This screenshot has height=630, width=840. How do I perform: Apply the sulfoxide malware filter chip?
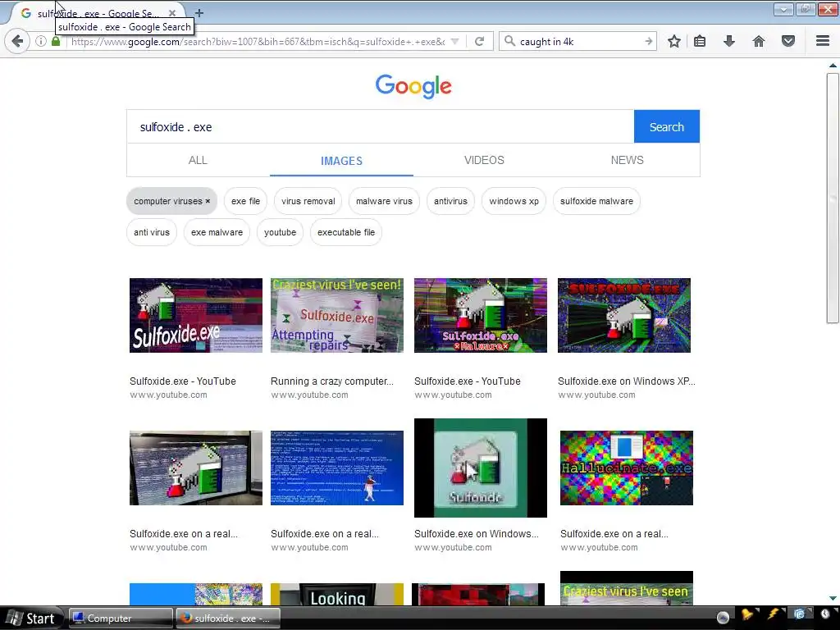pyautogui.click(x=596, y=202)
